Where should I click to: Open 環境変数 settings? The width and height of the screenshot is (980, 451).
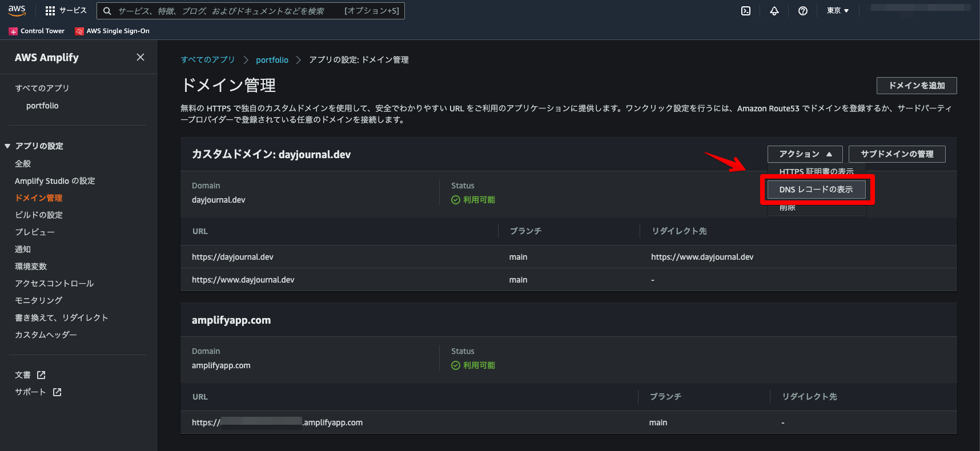31,267
